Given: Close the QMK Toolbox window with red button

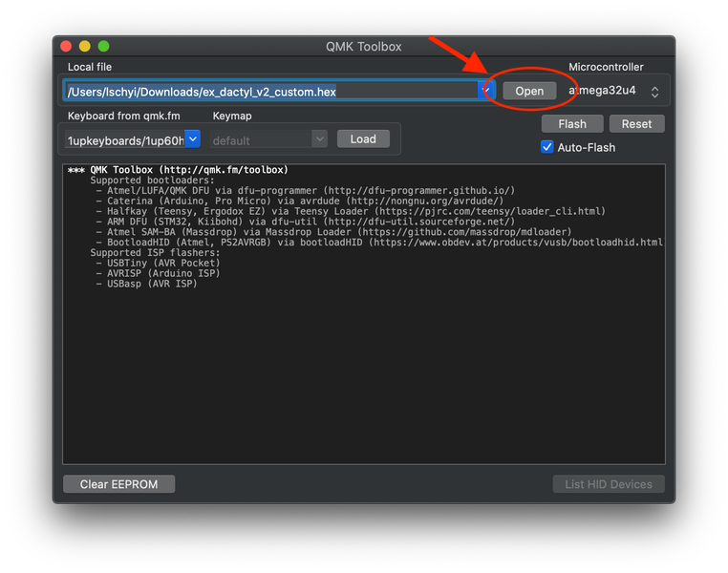Looking at the screenshot, I should pos(66,46).
